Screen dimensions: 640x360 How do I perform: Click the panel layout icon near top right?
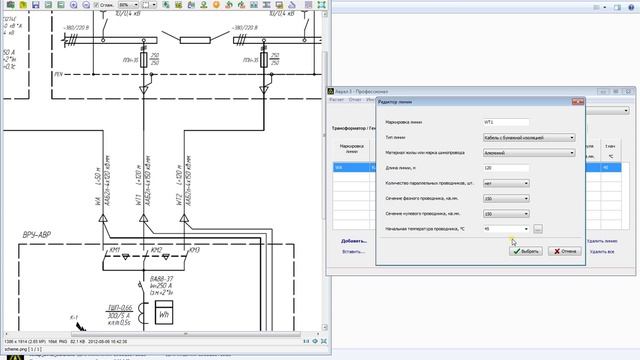[x=617, y=7]
